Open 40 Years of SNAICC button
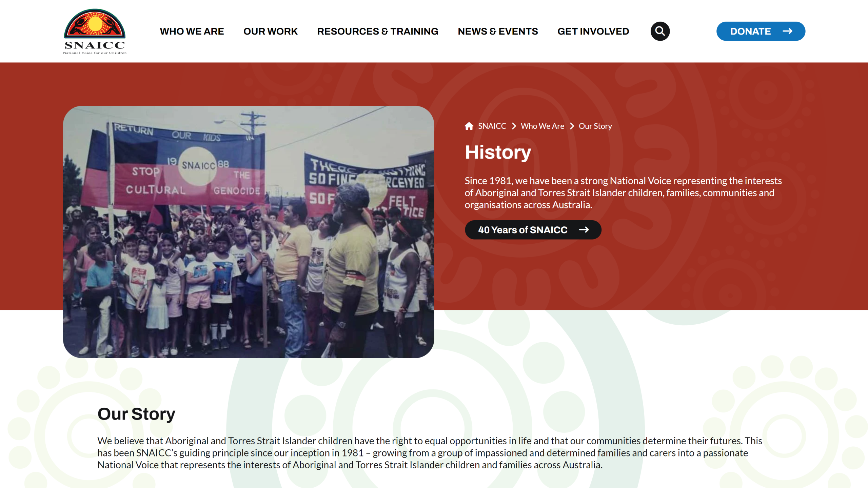The width and height of the screenshot is (868, 488). click(533, 230)
